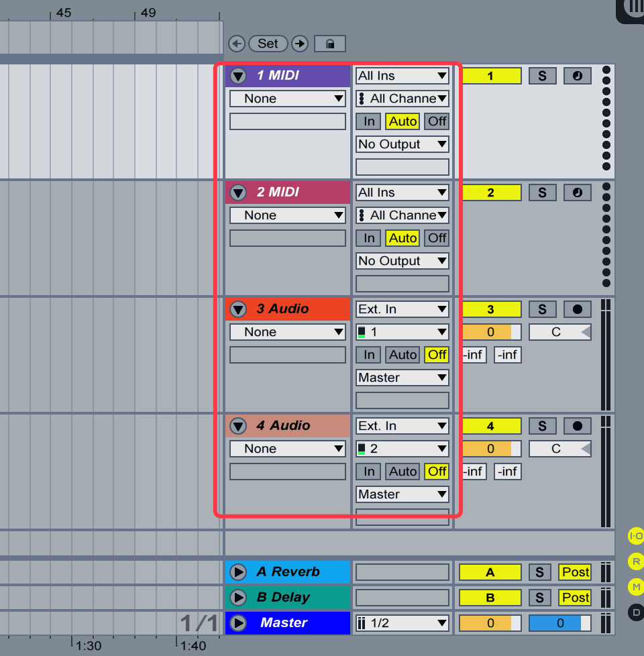Viewport: 644px width, 656px height.
Task: Click Master preview volume blue slider
Action: tap(560, 623)
